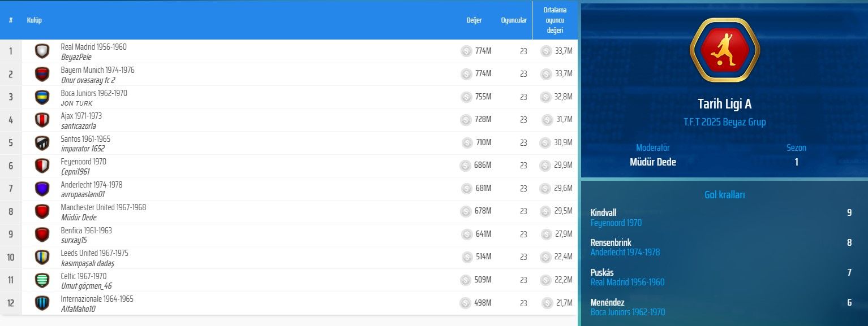The width and height of the screenshot is (868, 326).
Task: Click the Benfica 1961-1963 club crest
Action: click(x=42, y=234)
